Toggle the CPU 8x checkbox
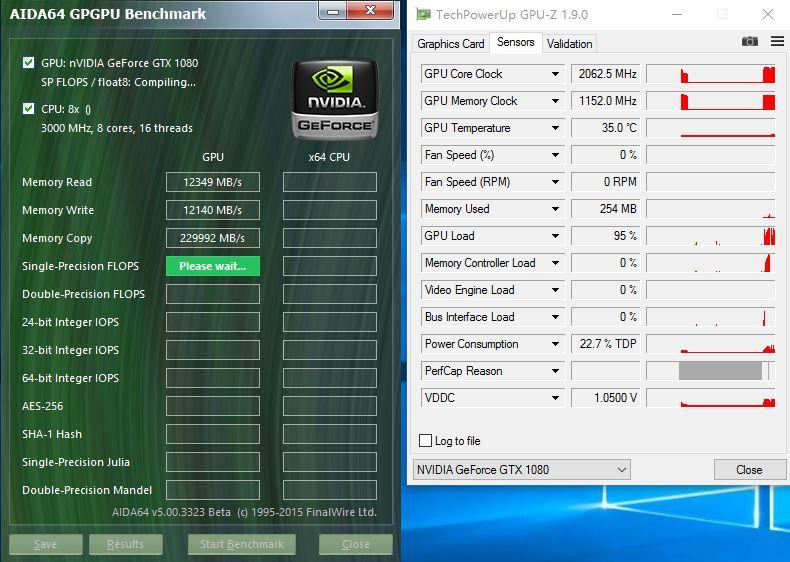790x562 pixels. [29, 108]
